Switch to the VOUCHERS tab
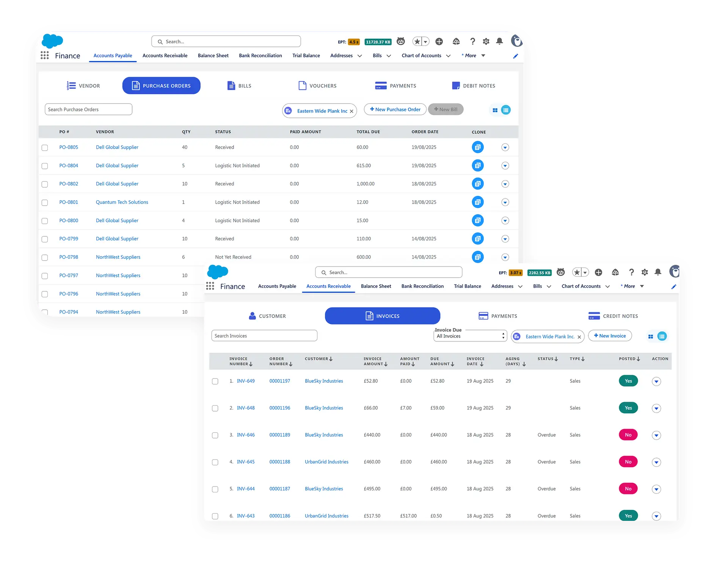 click(318, 86)
